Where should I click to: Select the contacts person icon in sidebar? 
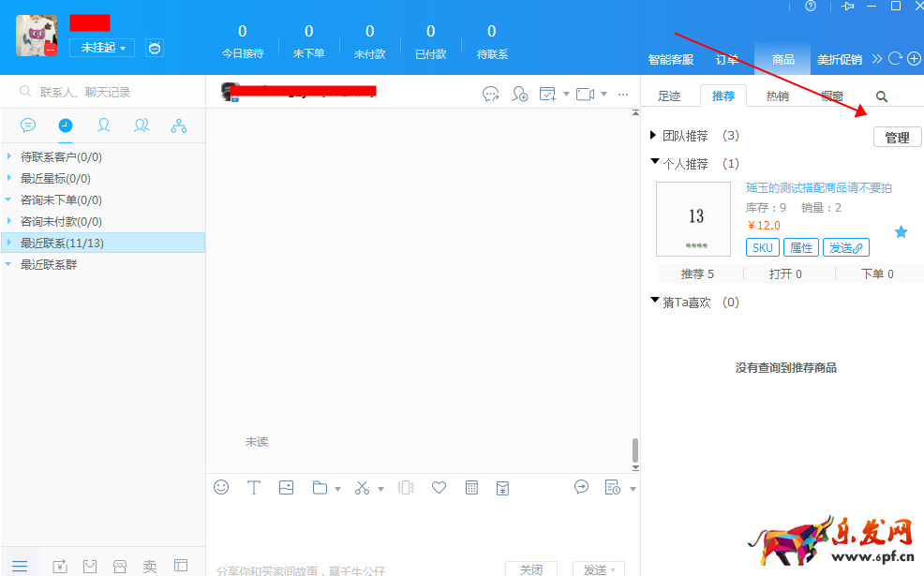tap(104, 125)
